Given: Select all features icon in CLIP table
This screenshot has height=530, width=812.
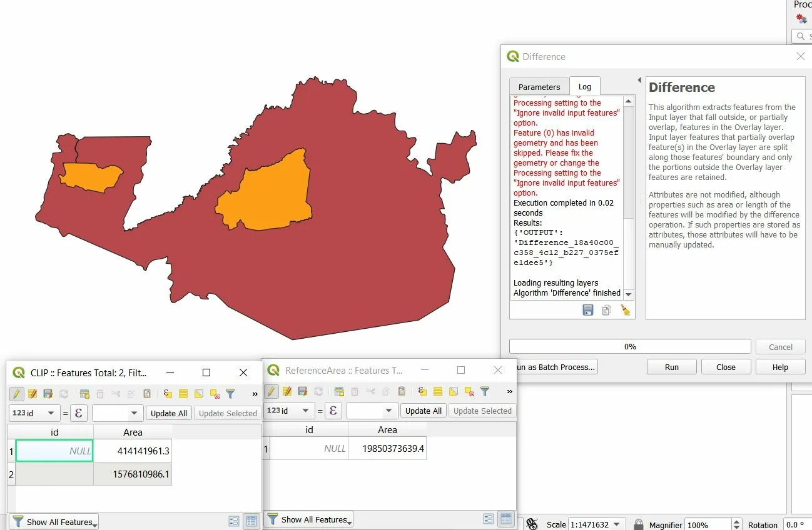Looking at the screenshot, I should point(183,394).
